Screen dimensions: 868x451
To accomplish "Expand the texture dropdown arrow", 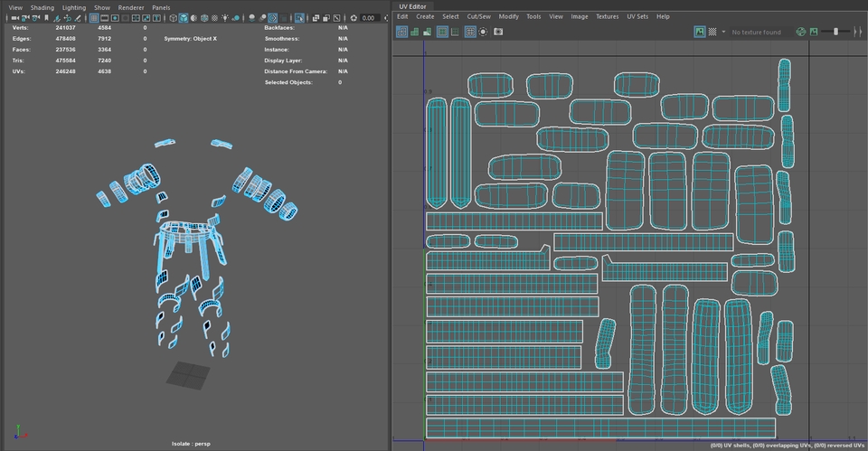I will [x=723, y=32].
